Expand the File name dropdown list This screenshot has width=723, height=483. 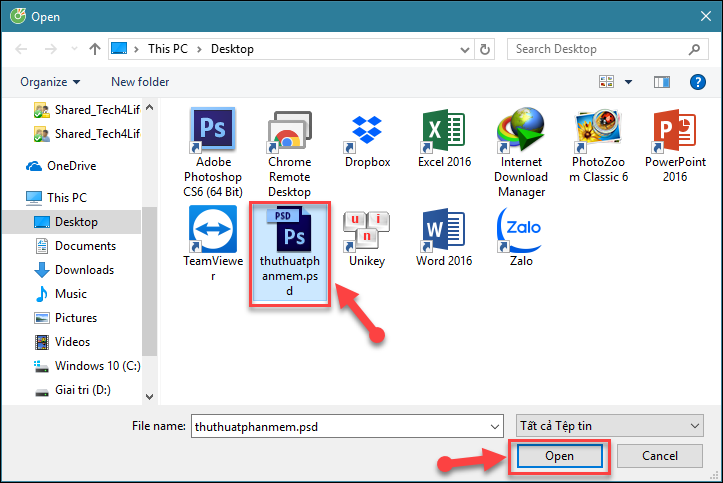[494, 426]
